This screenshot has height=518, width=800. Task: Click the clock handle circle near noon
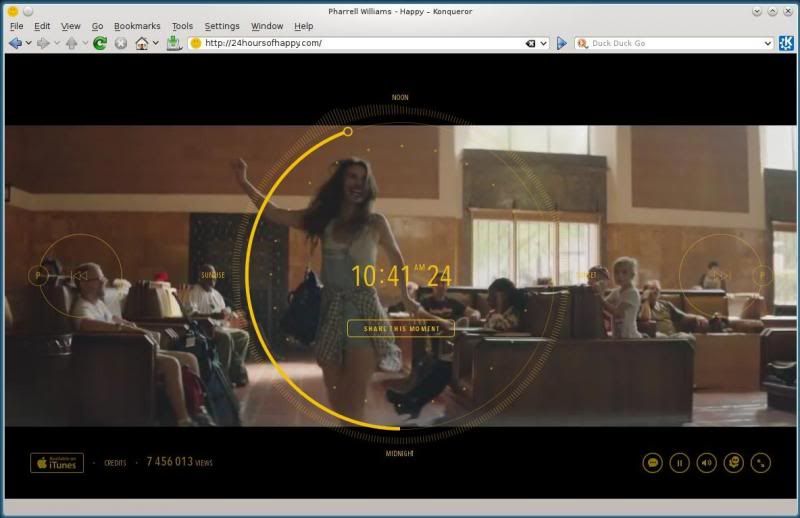tap(347, 132)
